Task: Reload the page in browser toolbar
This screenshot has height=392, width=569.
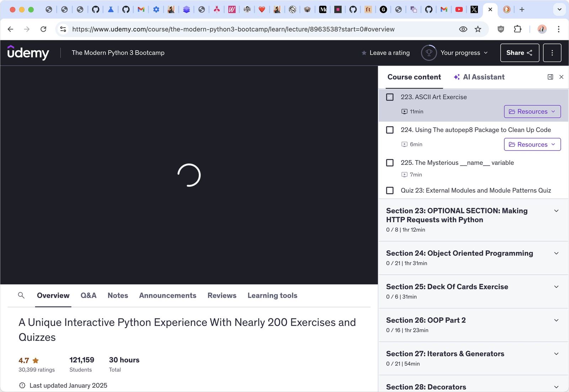Action: point(43,29)
